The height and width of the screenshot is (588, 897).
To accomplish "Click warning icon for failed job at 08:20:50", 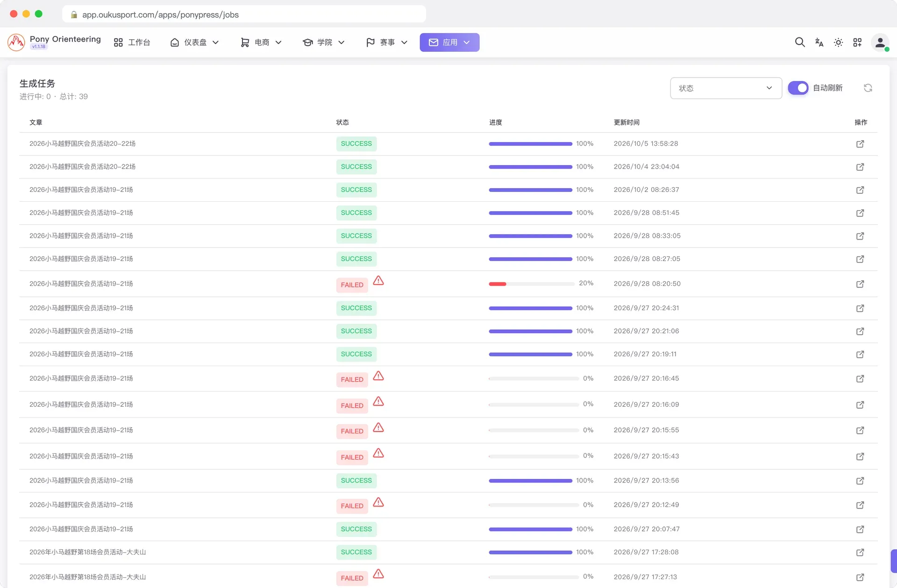I will coord(378,280).
